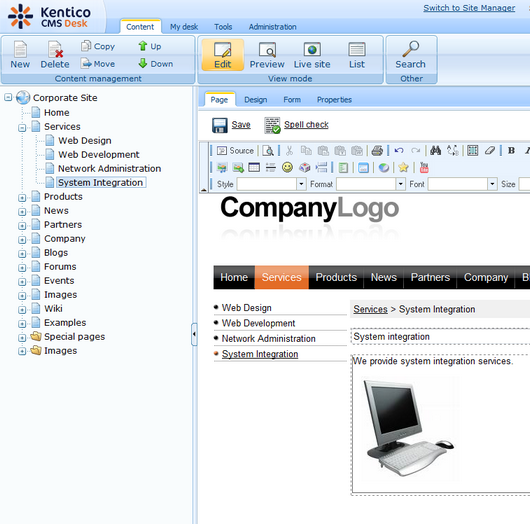Toggle bold formatting button

tap(511, 150)
